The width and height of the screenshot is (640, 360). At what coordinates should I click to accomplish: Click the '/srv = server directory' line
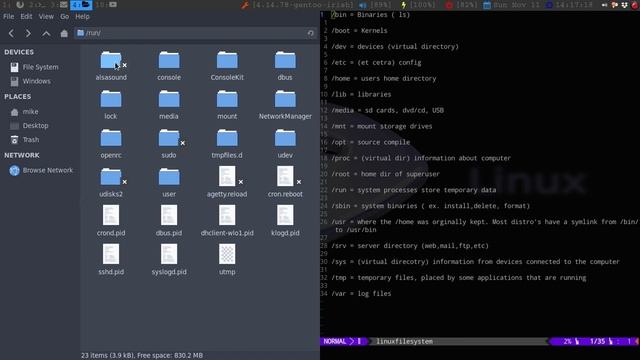pos(410,246)
